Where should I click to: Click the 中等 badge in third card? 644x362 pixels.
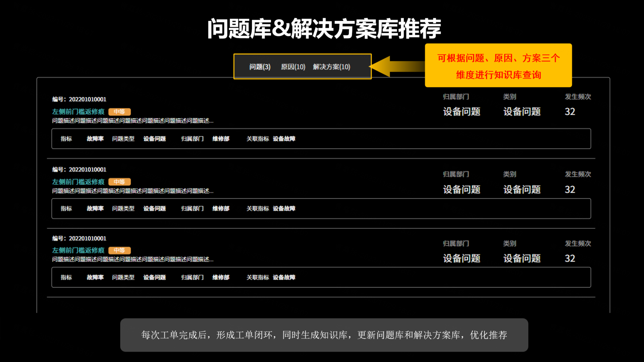pyautogui.click(x=119, y=250)
